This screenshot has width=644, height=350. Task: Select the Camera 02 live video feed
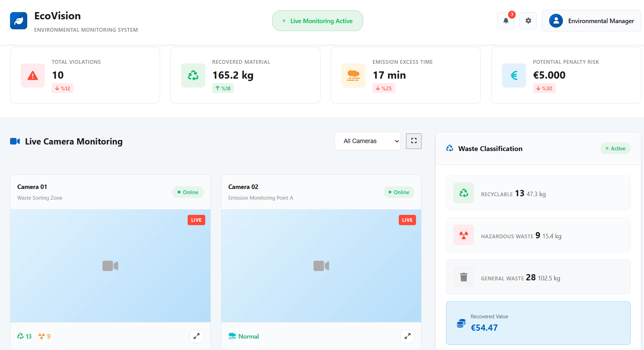[321, 266]
